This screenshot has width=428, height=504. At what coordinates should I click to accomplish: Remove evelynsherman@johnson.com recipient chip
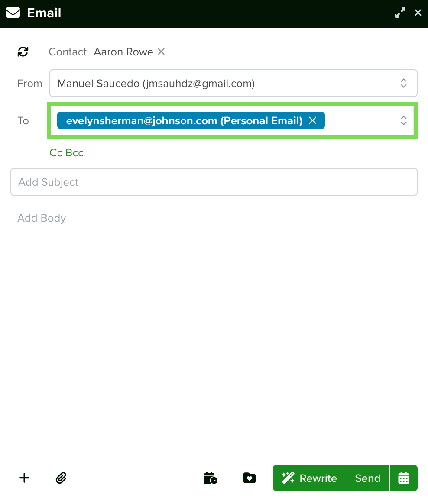(x=313, y=120)
